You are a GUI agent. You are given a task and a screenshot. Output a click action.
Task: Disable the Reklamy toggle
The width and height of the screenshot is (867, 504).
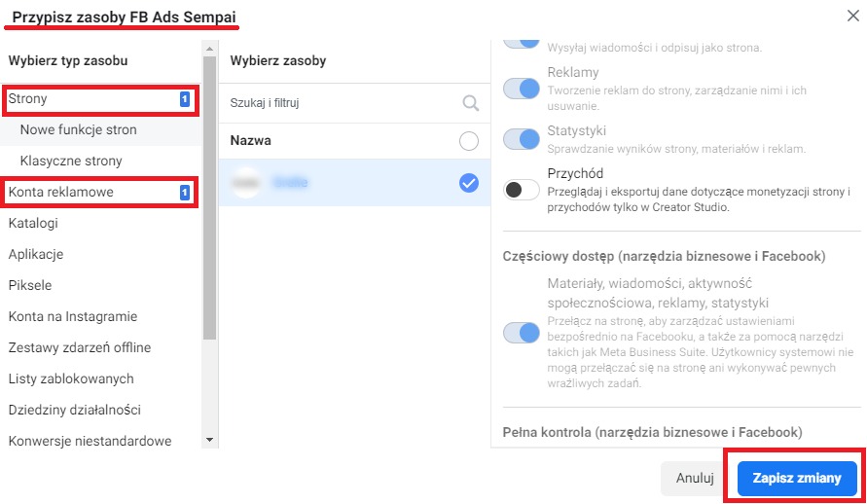522,89
